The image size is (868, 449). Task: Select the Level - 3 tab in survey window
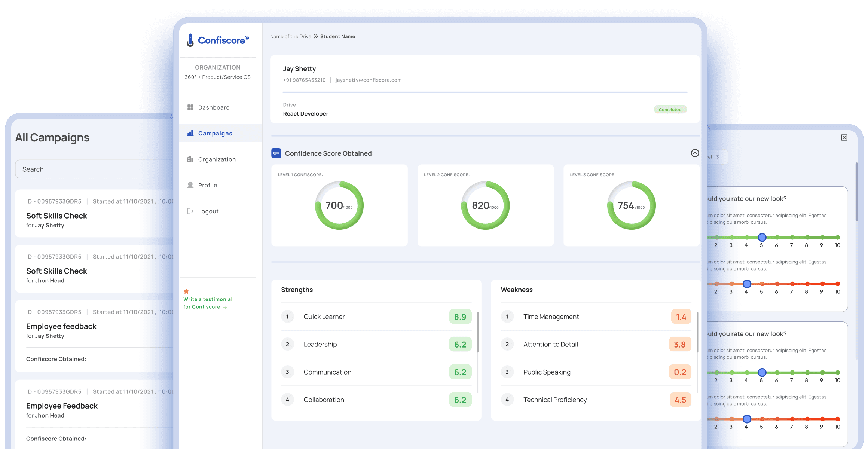(716, 157)
